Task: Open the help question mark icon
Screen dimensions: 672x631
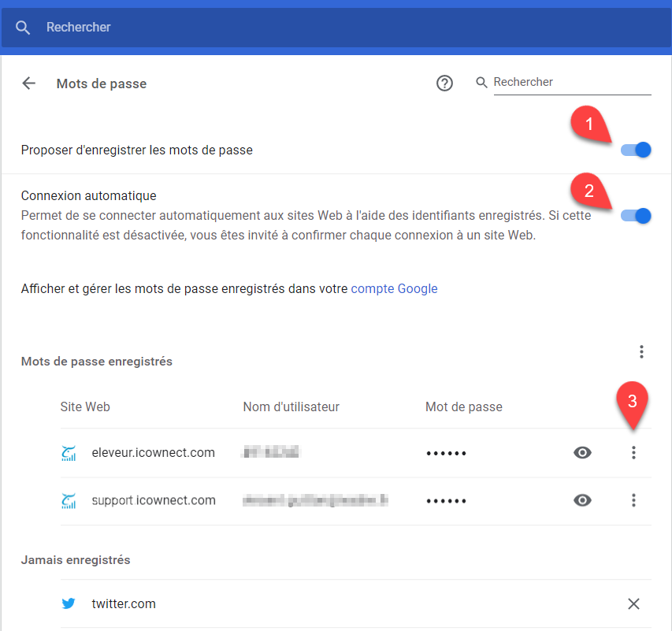Action: pyautogui.click(x=444, y=83)
